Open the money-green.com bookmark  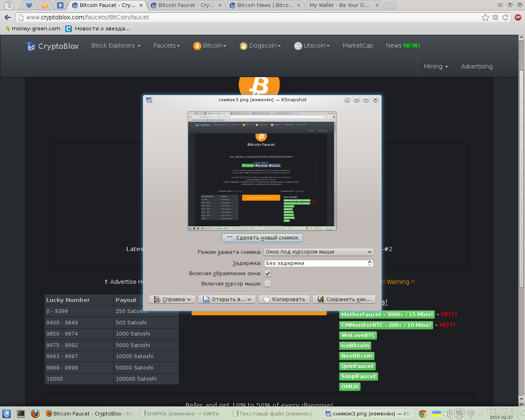pyautogui.click(x=32, y=29)
